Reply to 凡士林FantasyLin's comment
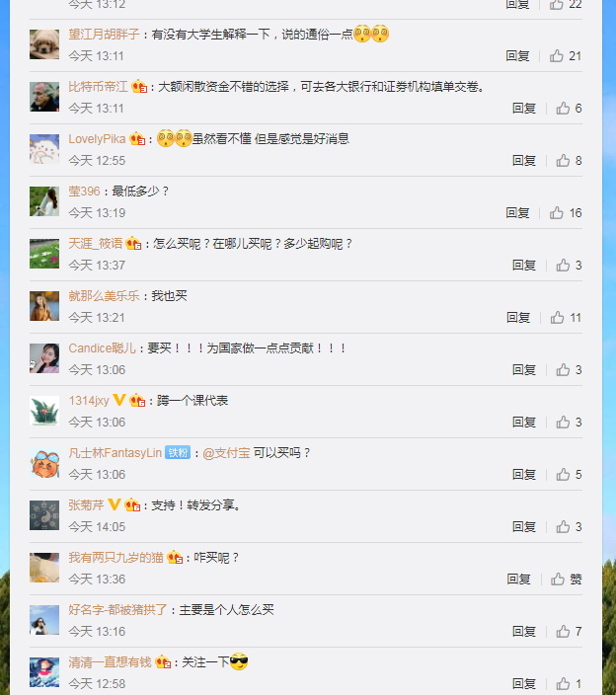The image size is (616, 695). [524, 474]
